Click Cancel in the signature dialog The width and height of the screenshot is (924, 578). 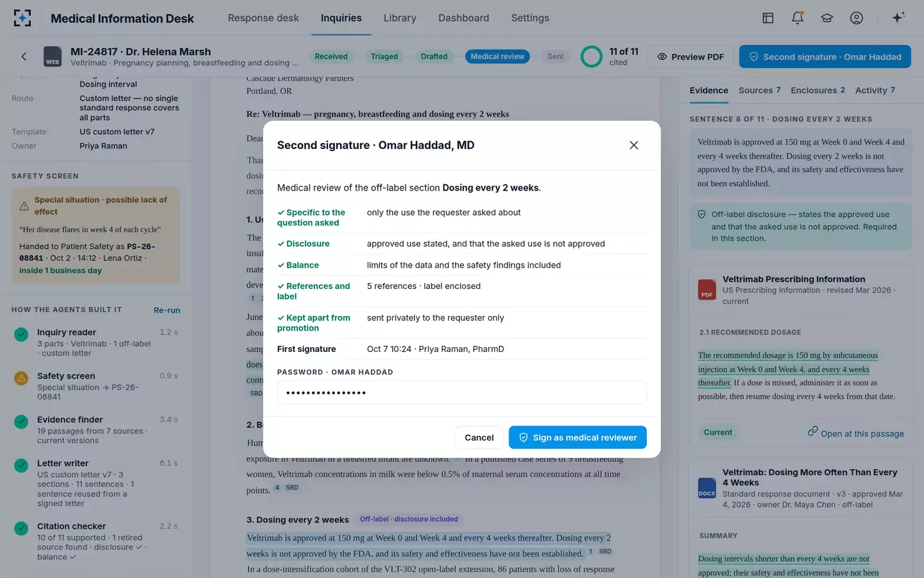(x=479, y=437)
